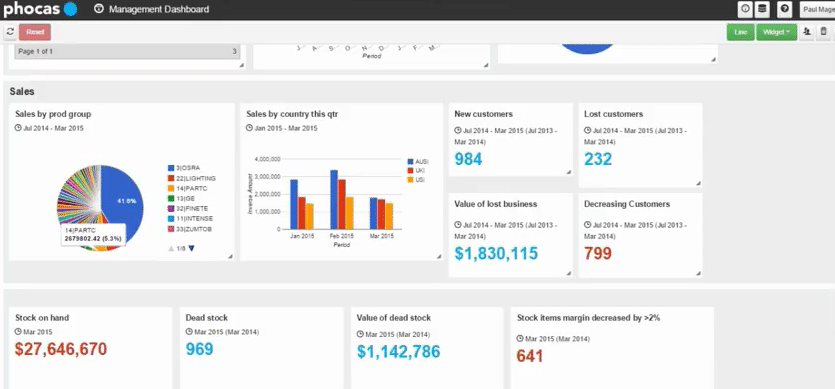The height and width of the screenshot is (389, 835).
Task: Click the Stock on hand value $27,646,670
Action: point(61,349)
